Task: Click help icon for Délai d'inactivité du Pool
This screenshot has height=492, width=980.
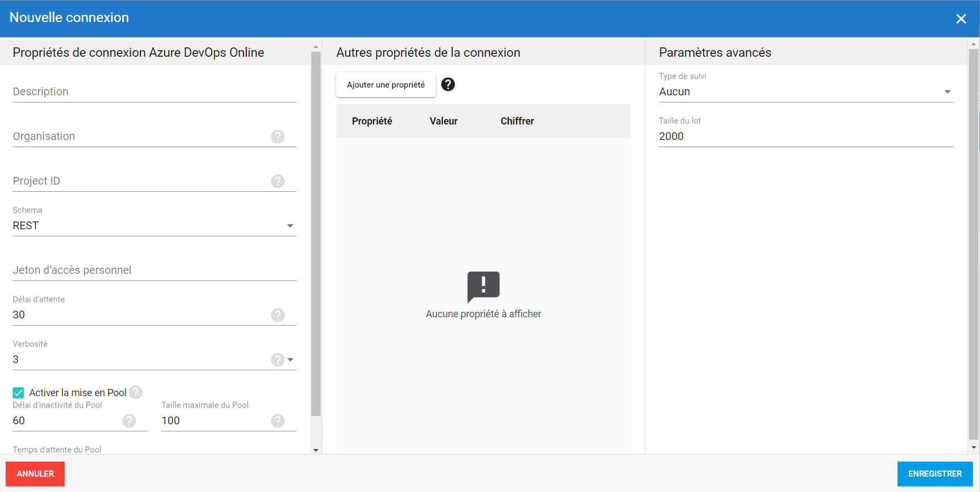Action: (129, 421)
